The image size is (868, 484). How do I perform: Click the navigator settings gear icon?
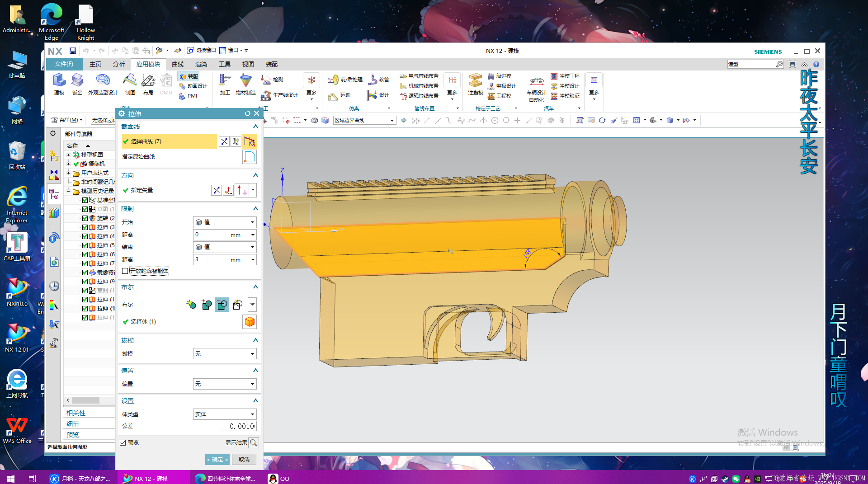(x=53, y=133)
